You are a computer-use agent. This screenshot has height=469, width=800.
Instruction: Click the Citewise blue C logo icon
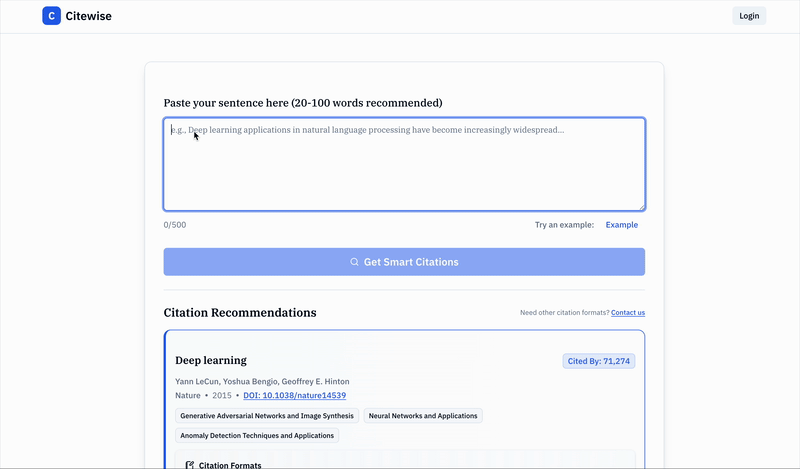tap(51, 16)
